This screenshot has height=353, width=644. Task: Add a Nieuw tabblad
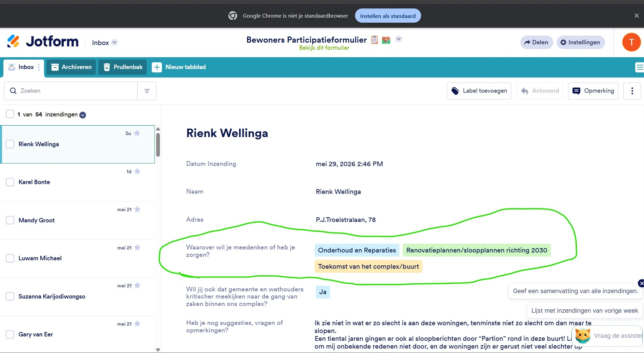[x=179, y=67]
